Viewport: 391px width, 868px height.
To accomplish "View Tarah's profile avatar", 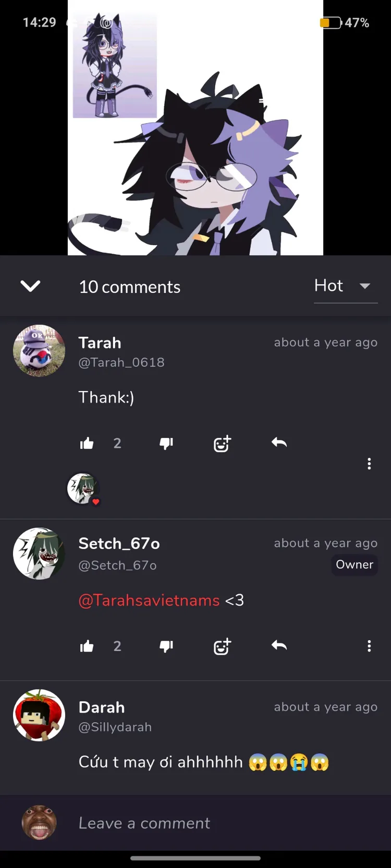I will click(39, 350).
